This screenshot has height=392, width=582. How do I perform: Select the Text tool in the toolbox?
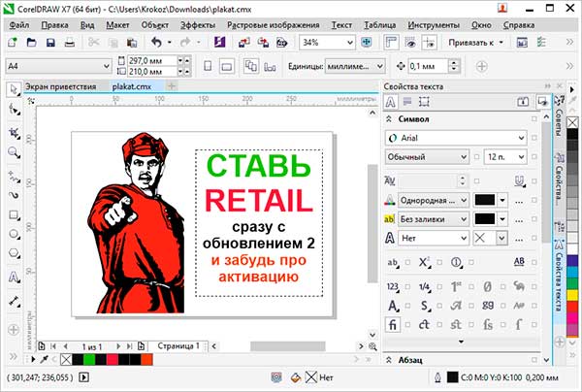pyautogui.click(x=15, y=278)
